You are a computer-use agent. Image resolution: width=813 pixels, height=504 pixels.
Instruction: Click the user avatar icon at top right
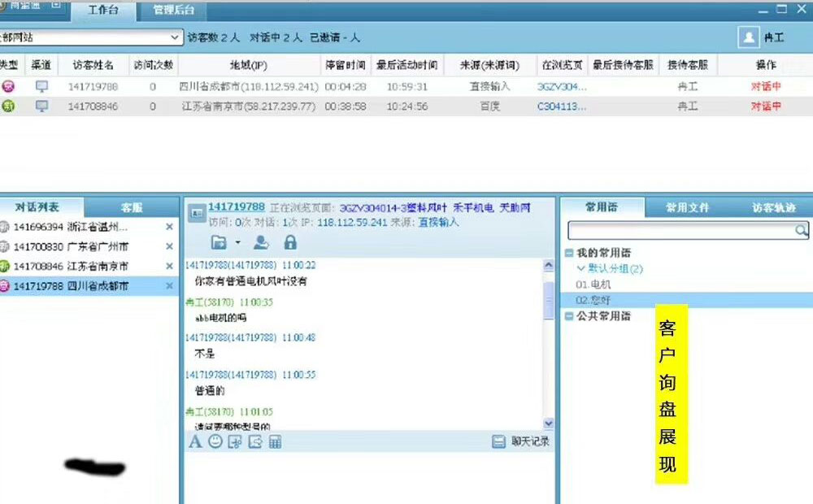pyautogui.click(x=748, y=37)
